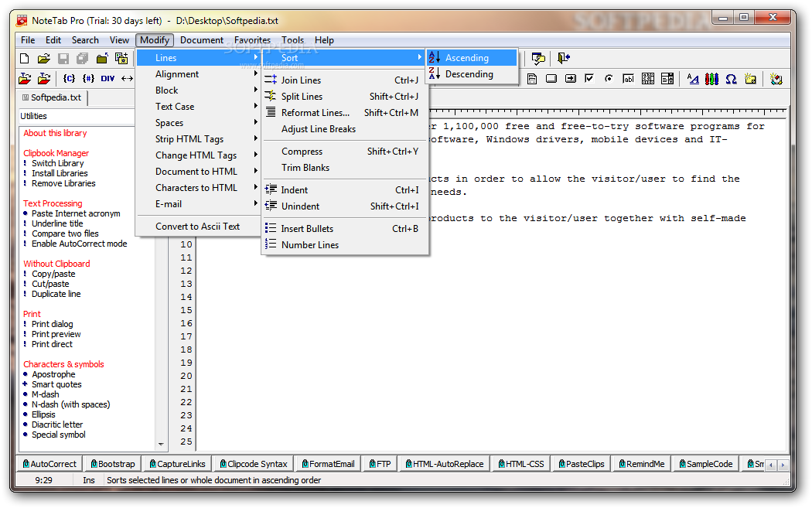Open the HTML-AutoReplace library tab
The width and height of the screenshot is (812, 508).
445,464
